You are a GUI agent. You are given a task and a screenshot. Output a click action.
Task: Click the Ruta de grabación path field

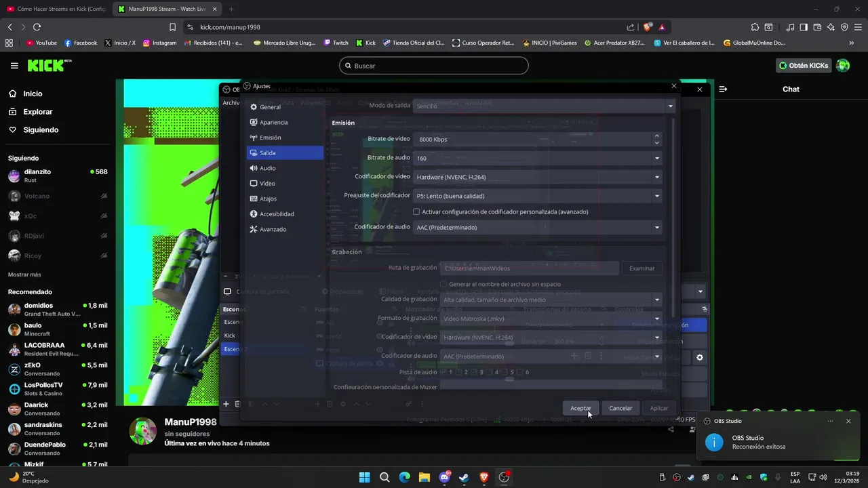[x=529, y=268]
